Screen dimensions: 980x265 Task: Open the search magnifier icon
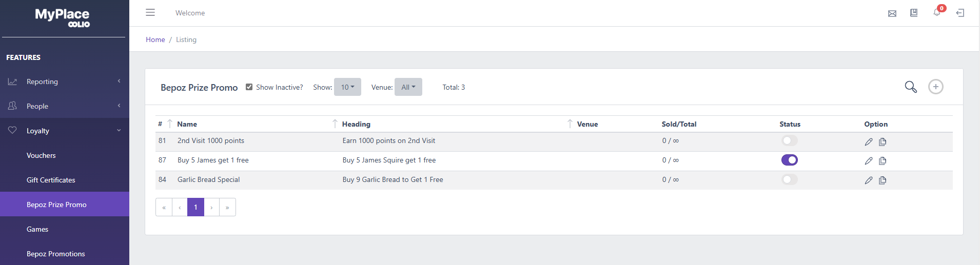coord(911,87)
